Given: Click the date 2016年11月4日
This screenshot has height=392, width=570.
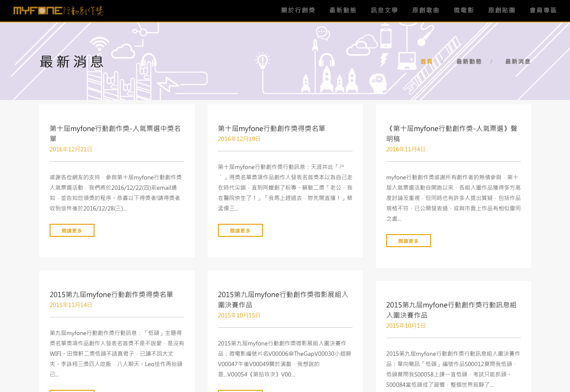Looking at the screenshot, I should pyautogui.click(x=406, y=149).
